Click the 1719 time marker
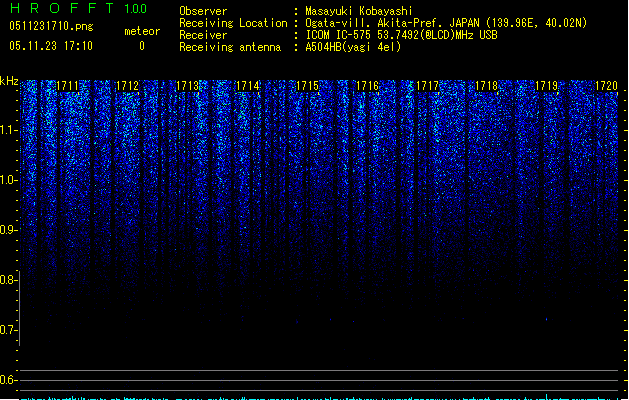The width and height of the screenshot is (629, 400). [546, 86]
